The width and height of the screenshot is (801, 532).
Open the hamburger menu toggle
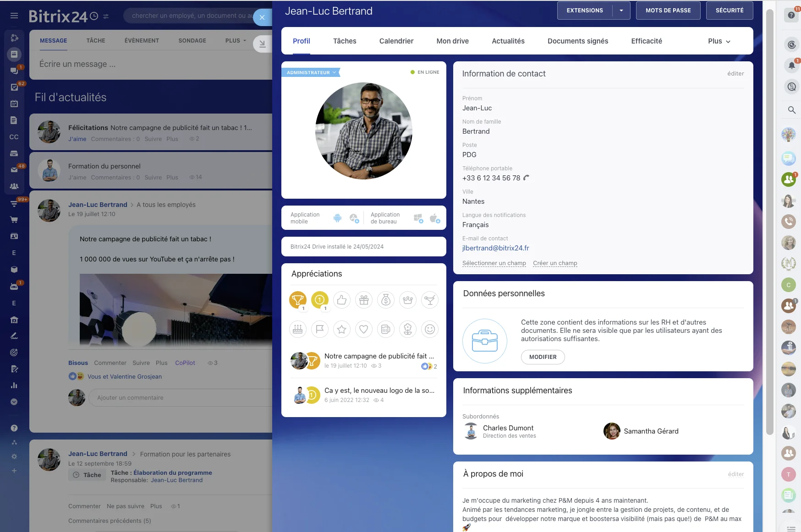coord(14,16)
